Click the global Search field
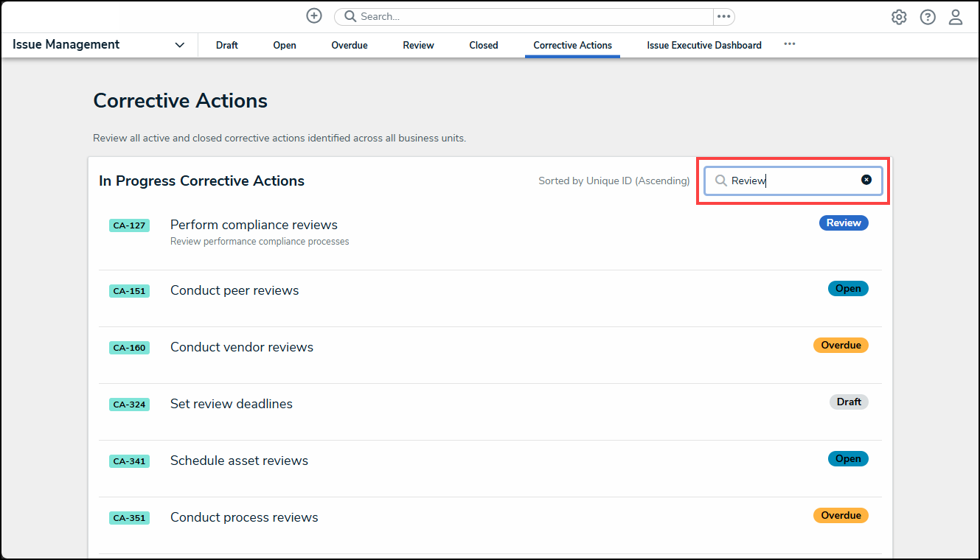This screenshot has height=560, width=980. pos(531,16)
